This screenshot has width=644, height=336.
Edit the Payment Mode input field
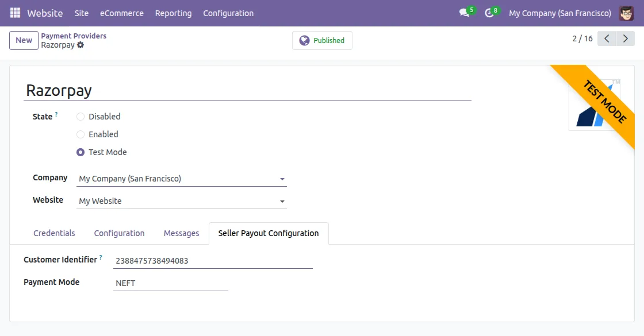171,283
